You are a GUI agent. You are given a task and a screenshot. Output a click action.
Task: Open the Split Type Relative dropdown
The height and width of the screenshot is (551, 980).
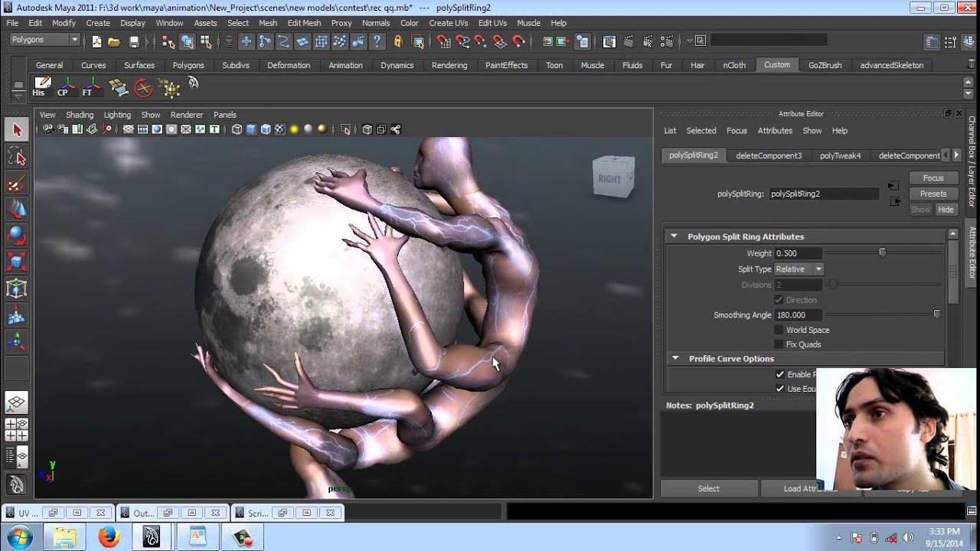(x=799, y=269)
